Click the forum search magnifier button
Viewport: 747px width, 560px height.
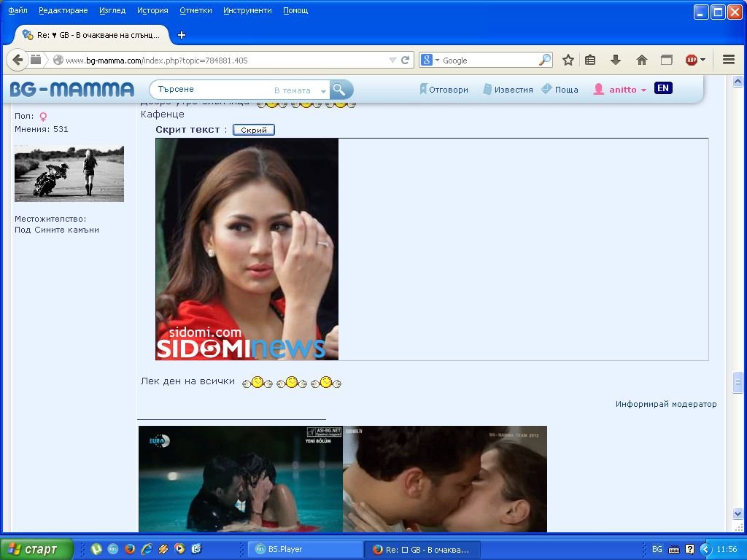click(x=339, y=90)
